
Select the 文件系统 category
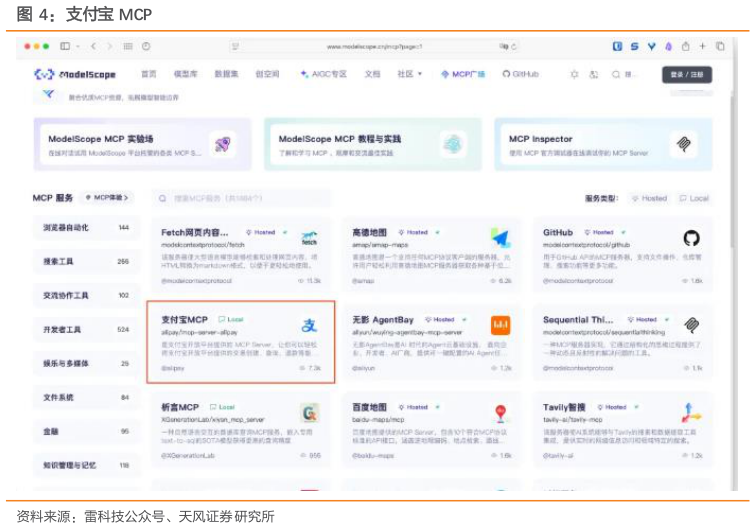(87, 398)
